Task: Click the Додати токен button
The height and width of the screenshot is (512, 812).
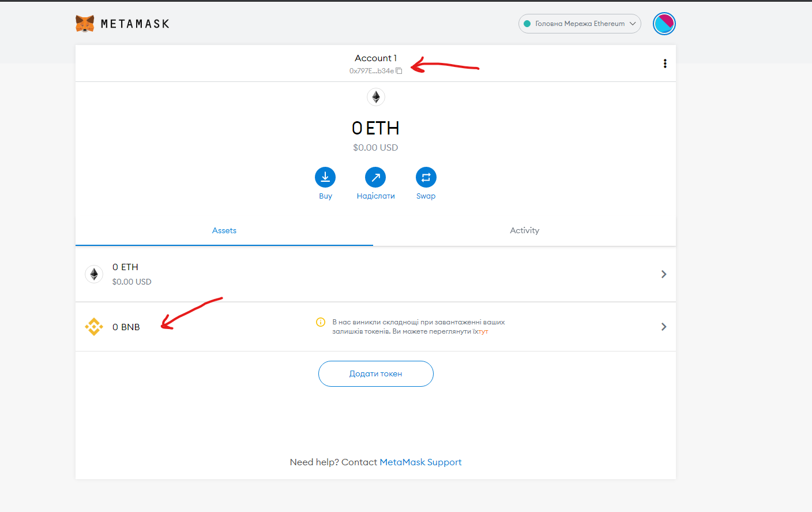Action: 376,373
